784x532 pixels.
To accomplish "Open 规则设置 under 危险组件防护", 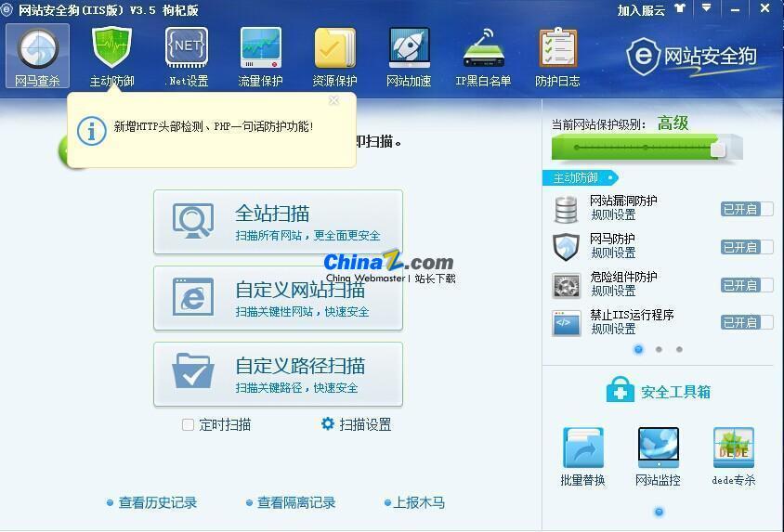I will pyautogui.click(x=613, y=292).
